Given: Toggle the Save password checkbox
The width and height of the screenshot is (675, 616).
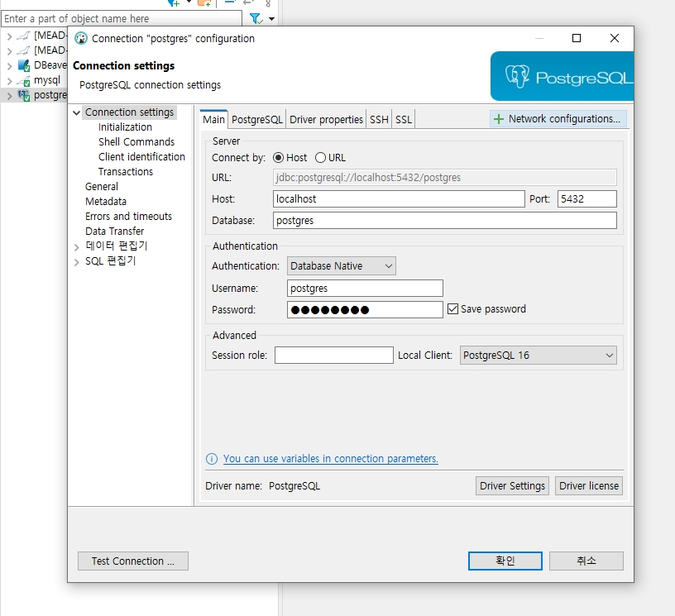Looking at the screenshot, I should 452,309.
